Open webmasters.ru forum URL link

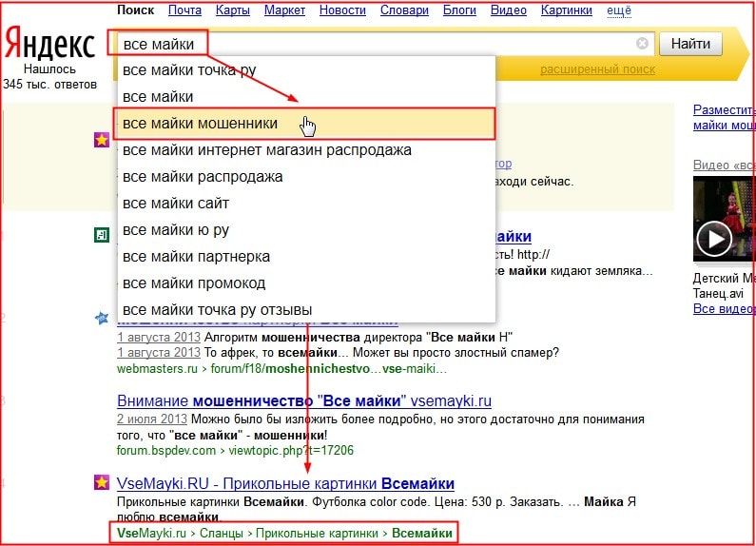point(282,369)
